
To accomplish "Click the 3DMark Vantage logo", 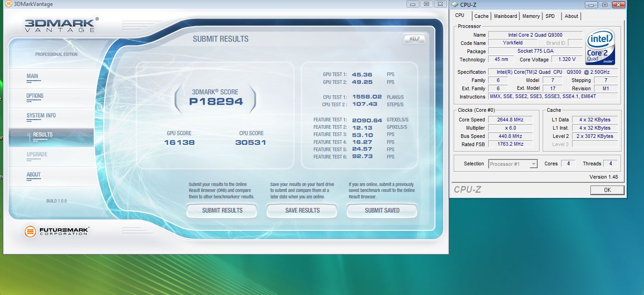I will pos(60,25).
